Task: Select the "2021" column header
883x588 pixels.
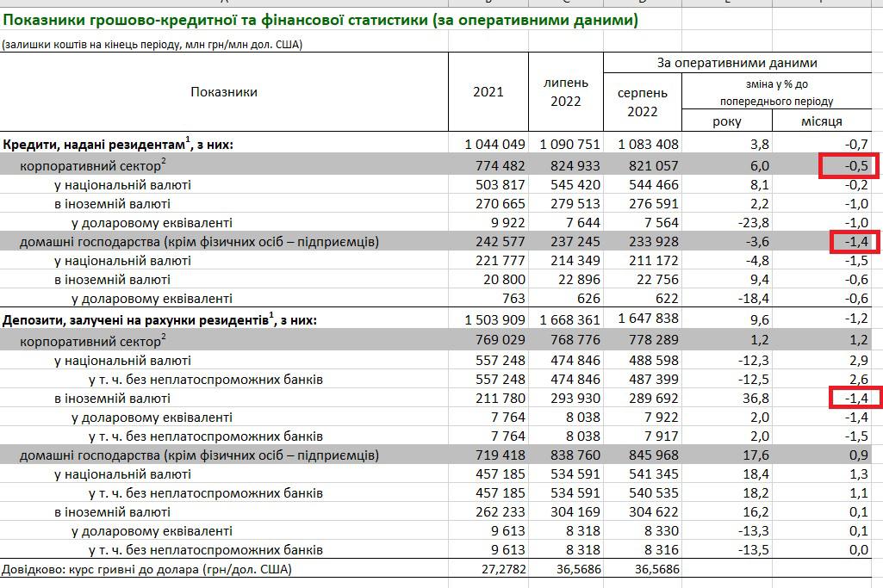Action: pyautogui.click(x=488, y=92)
